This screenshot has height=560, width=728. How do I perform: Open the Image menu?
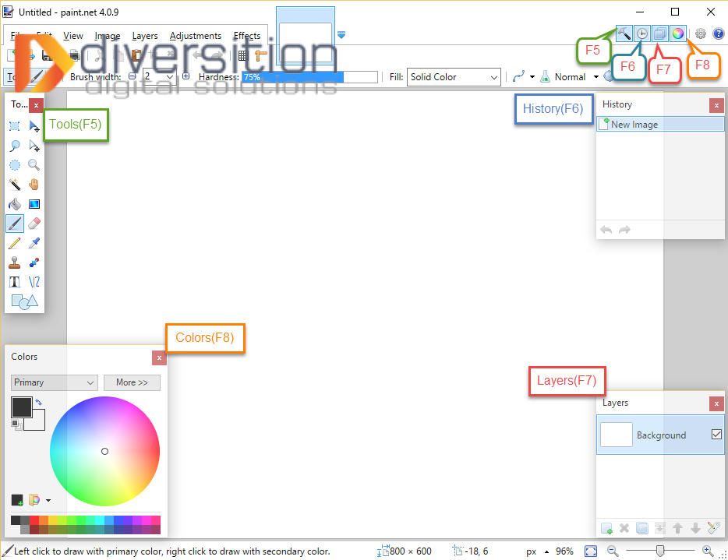tap(108, 36)
